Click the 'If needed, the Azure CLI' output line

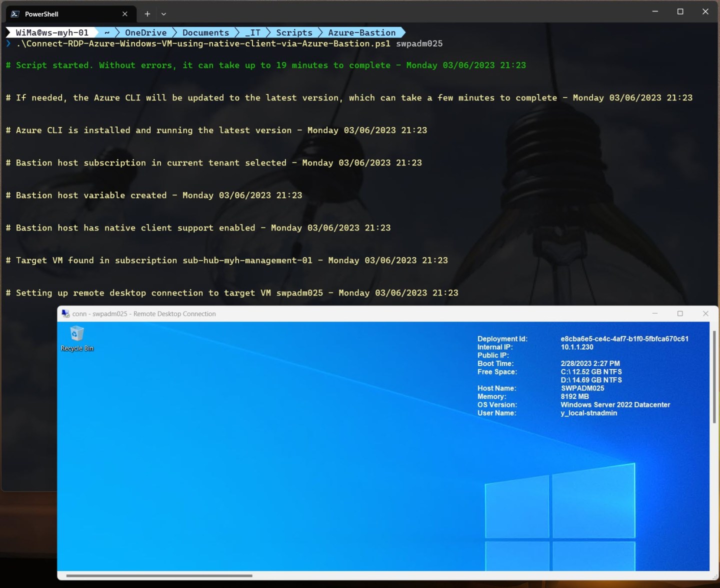349,97
